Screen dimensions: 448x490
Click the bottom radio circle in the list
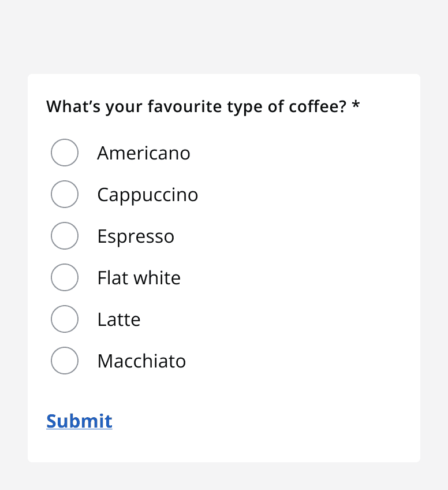coord(65,361)
